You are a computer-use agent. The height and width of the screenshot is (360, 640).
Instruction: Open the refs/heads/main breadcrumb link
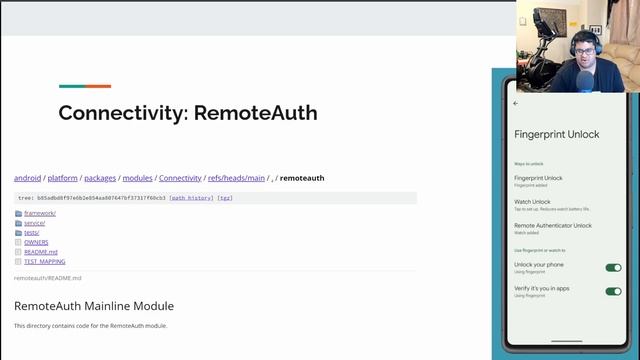coord(236,178)
